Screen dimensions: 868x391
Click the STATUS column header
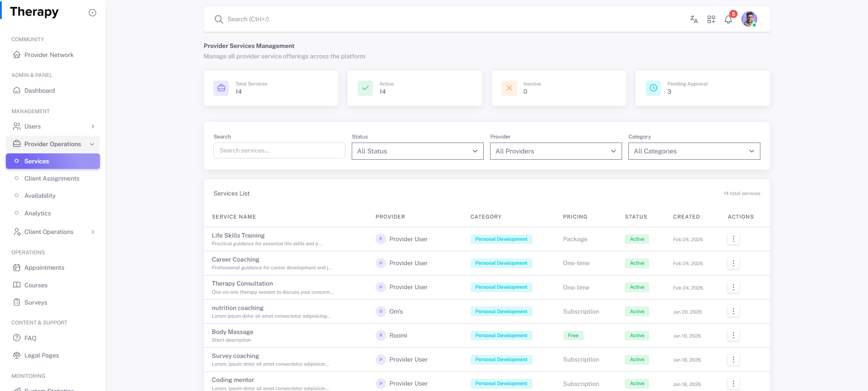coord(636,217)
